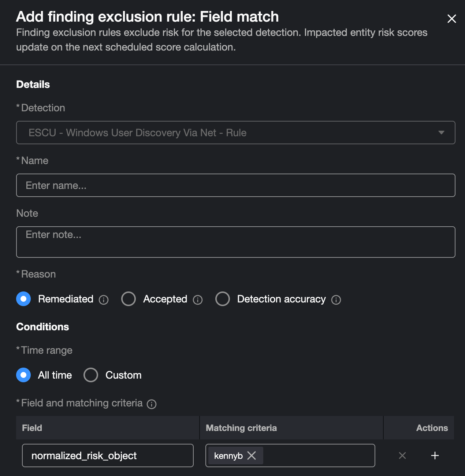View info for Field and matching criteria
465x476 pixels.
pos(152,404)
